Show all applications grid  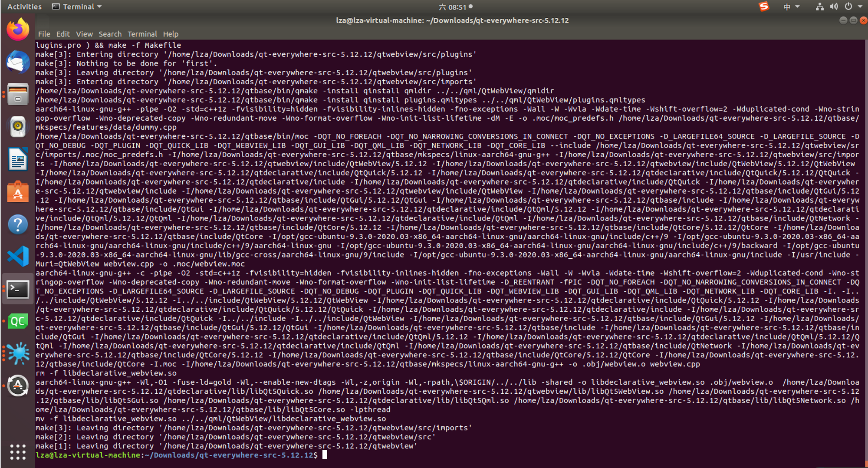point(18,452)
